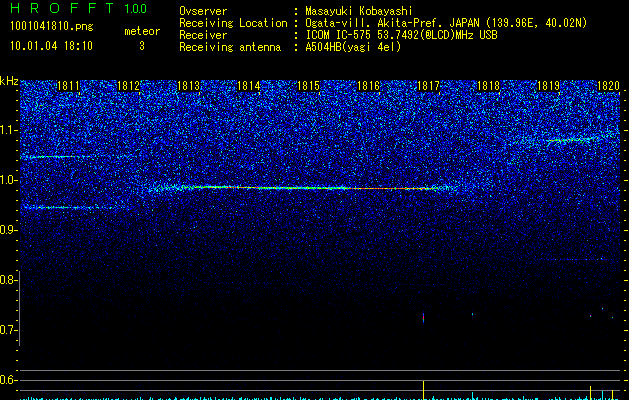Click the HROFFT 1.0.0 title text

79,8
